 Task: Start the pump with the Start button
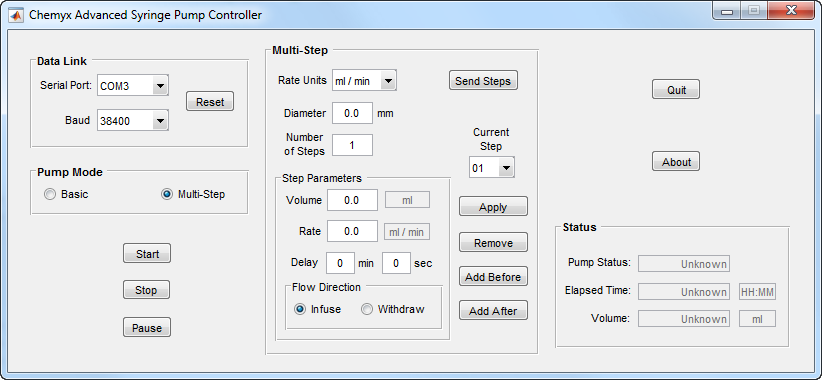[x=147, y=254]
